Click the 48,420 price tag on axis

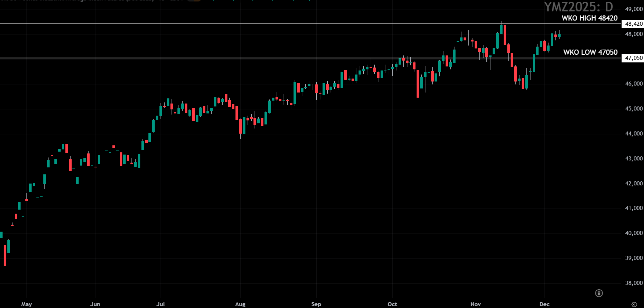click(633, 24)
